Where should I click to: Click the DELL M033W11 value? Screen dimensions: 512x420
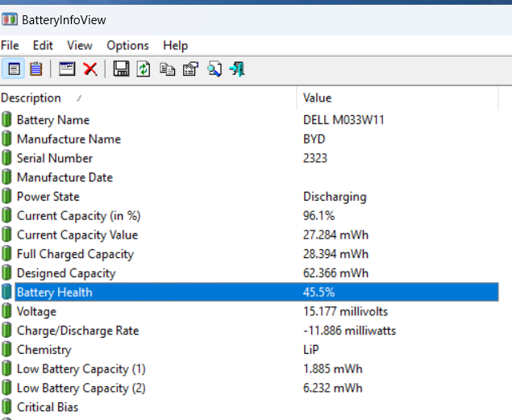click(343, 120)
